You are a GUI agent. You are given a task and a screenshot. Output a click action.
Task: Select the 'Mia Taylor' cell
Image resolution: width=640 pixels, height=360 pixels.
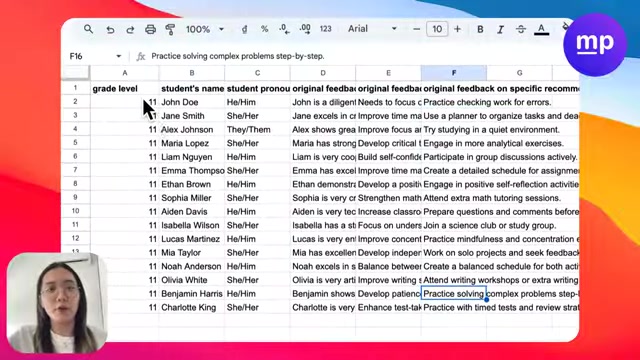tap(192, 253)
